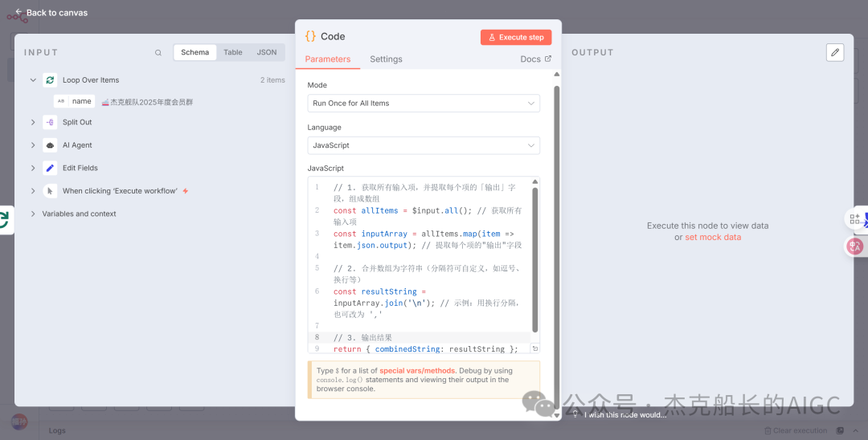Click the Split Out node icon

coord(51,122)
